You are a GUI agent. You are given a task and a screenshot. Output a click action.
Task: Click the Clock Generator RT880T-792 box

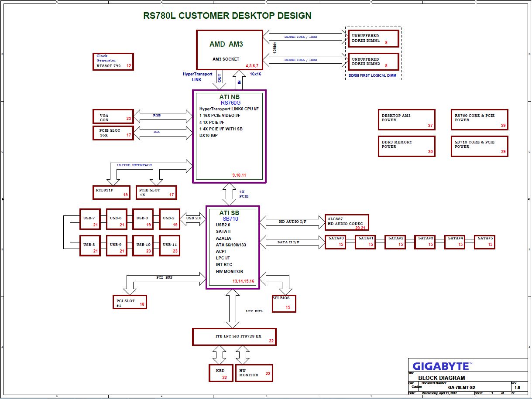point(114,61)
